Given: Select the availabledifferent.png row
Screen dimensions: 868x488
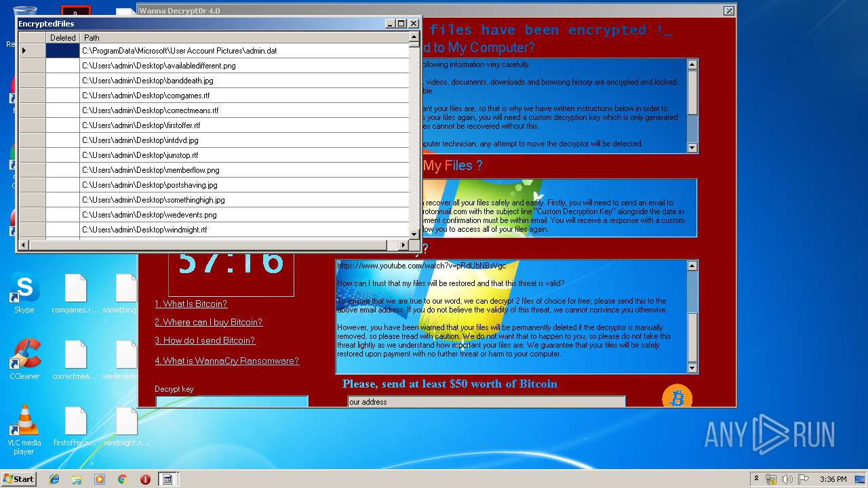Looking at the screenshot, I should point(244,66).
